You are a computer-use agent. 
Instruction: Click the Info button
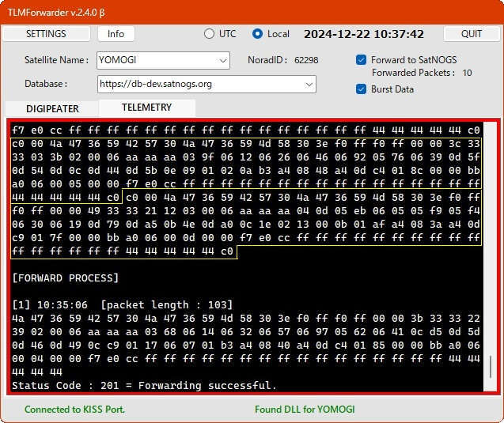coord(116,34)
